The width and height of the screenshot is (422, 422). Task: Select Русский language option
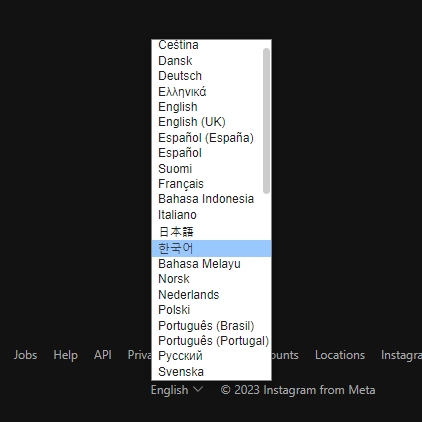point(211,356)
